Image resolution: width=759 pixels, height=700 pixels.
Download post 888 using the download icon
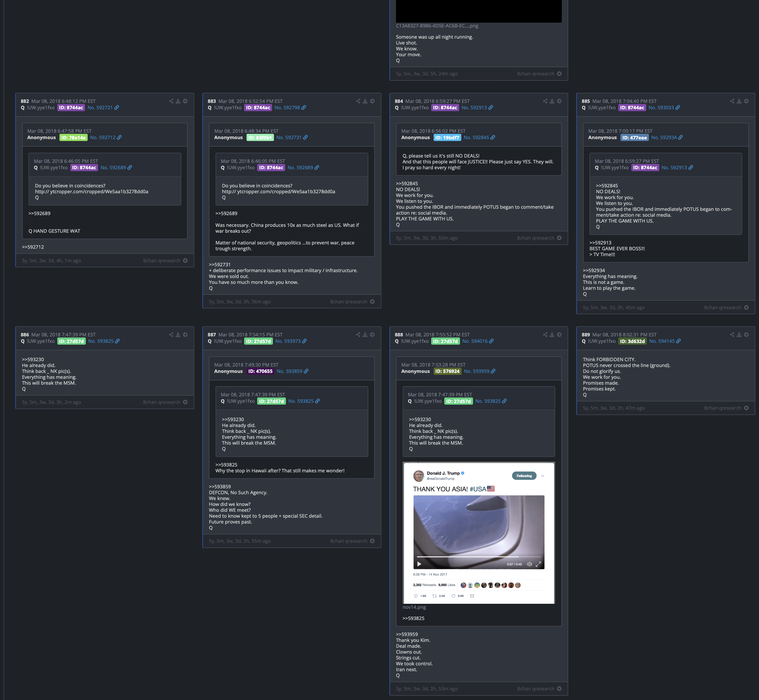[552, 335]
